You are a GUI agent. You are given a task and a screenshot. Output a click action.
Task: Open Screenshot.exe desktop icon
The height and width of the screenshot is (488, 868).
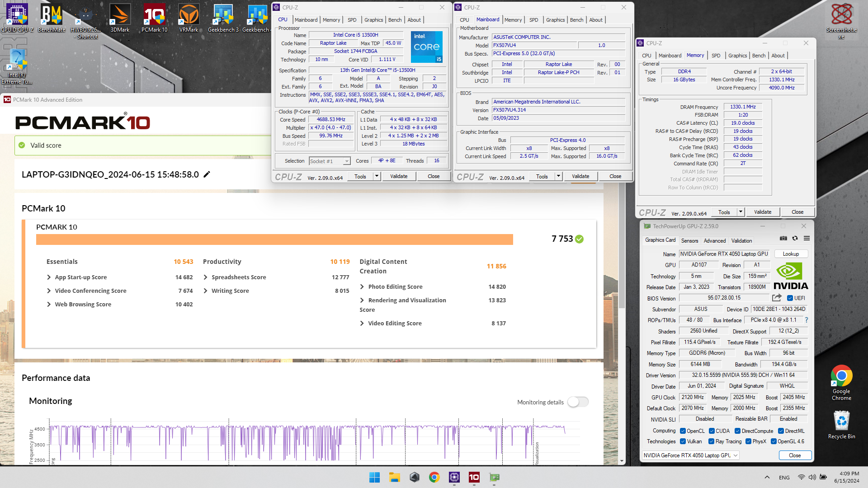pos(841,21)
